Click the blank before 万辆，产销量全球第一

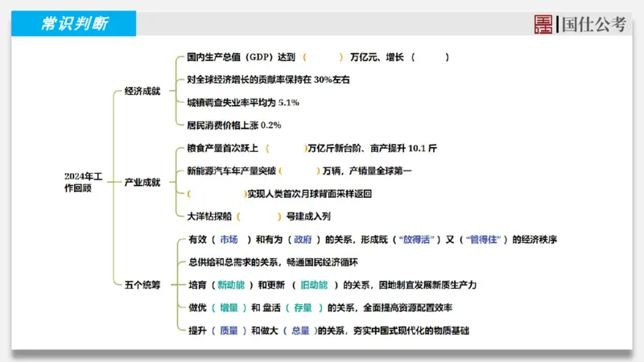[299, 171]
